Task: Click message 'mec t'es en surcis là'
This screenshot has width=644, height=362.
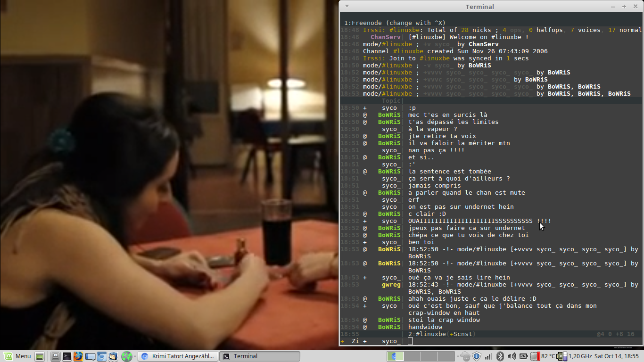Action: click(x=448, y=115)
